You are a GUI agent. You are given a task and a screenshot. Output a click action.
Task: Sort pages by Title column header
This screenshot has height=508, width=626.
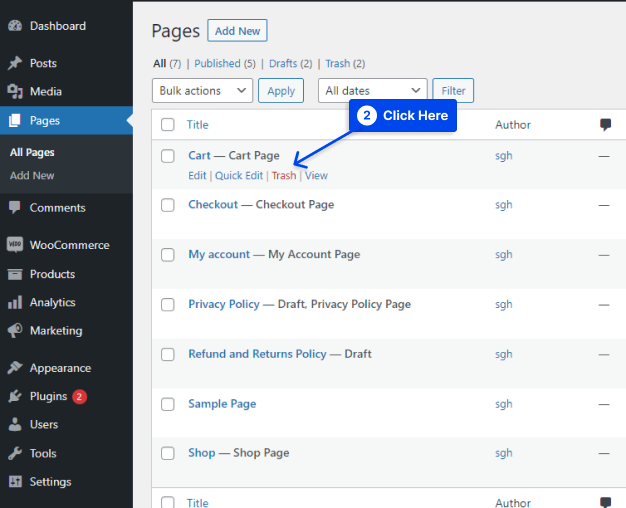point(198,125)
